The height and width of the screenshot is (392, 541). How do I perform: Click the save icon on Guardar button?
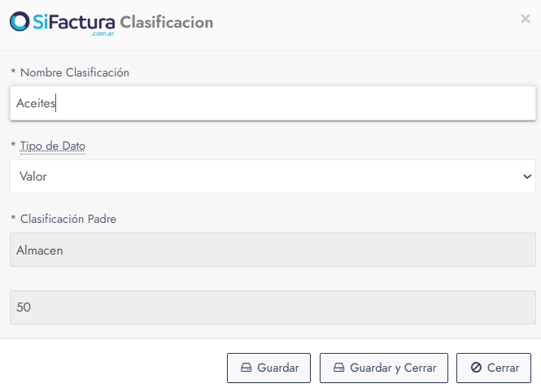pos(246,368)
